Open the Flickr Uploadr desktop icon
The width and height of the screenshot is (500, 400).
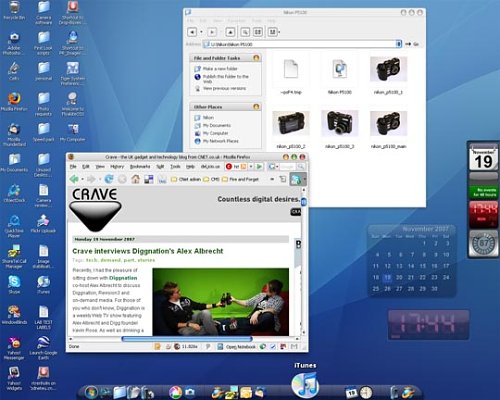pyautogui.click(x=43, y=224)
